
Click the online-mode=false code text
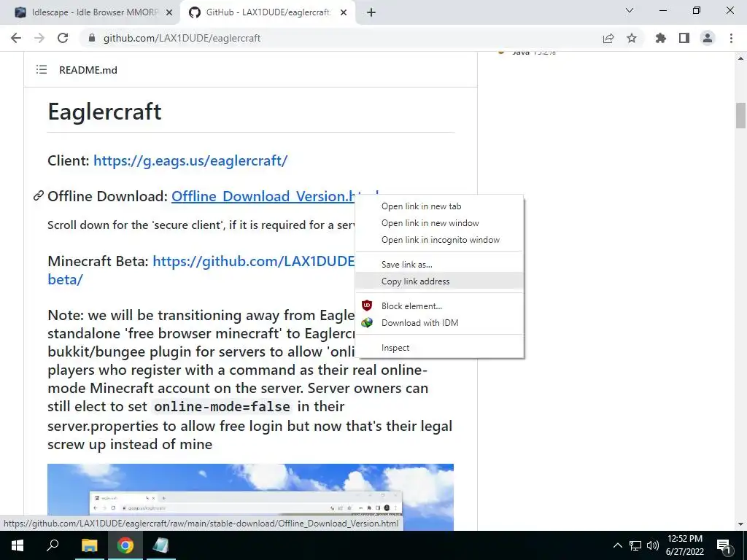[x=222, y=407]
